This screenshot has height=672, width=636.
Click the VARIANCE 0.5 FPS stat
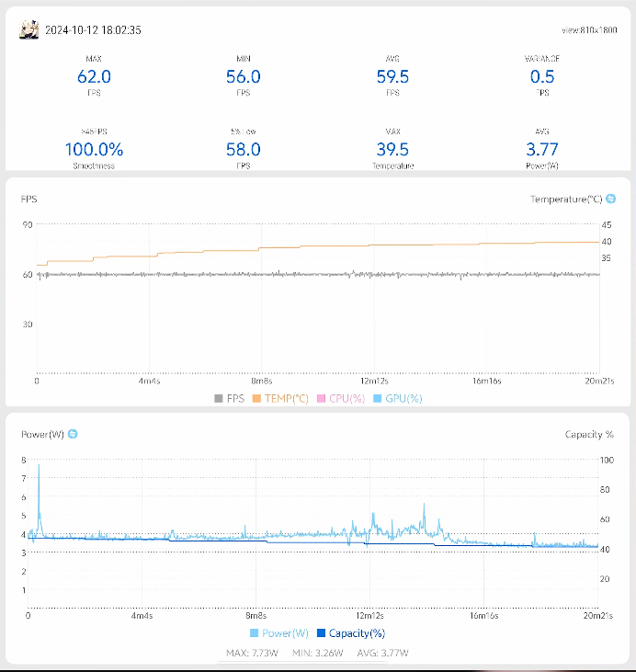(x=542, y=77)
